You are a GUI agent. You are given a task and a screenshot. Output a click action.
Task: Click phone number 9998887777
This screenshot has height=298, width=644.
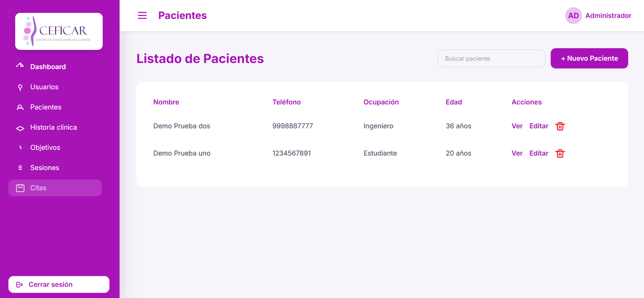[x=293, y=126]
